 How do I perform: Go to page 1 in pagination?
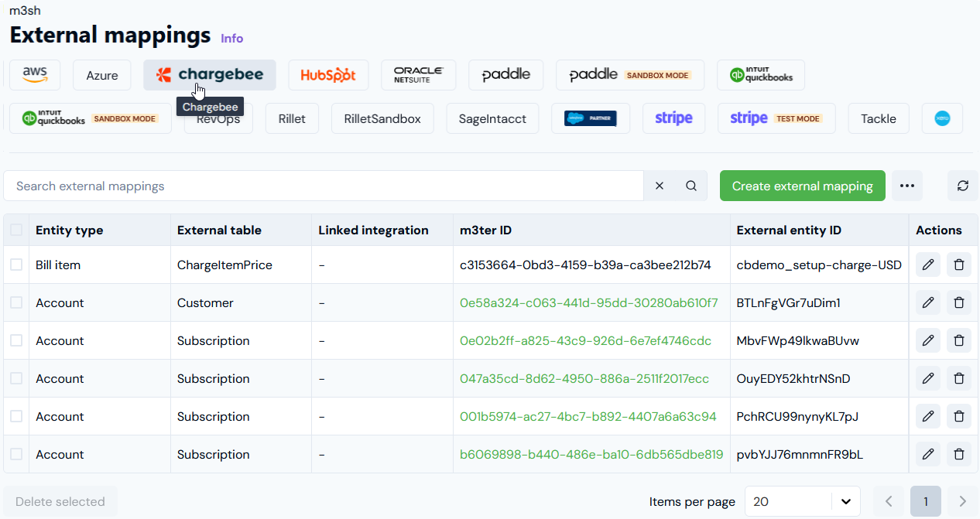click(x=926, y=501)
